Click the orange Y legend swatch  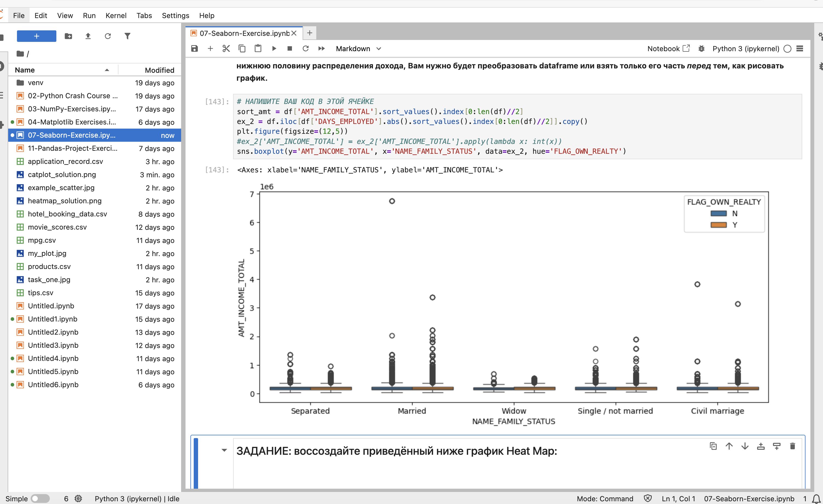tap(718, 225)
